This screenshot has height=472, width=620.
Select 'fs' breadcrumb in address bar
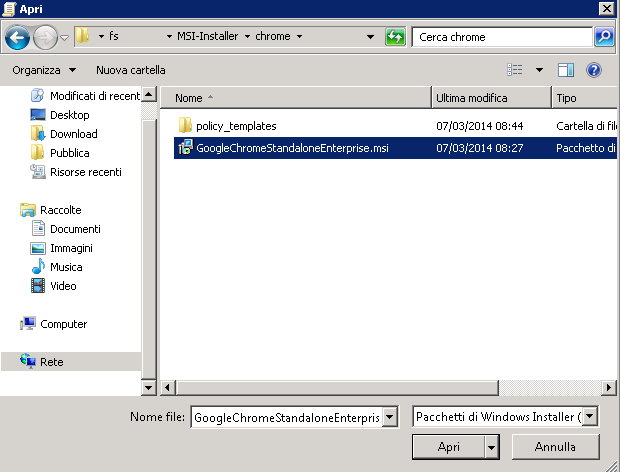[114, 36]
